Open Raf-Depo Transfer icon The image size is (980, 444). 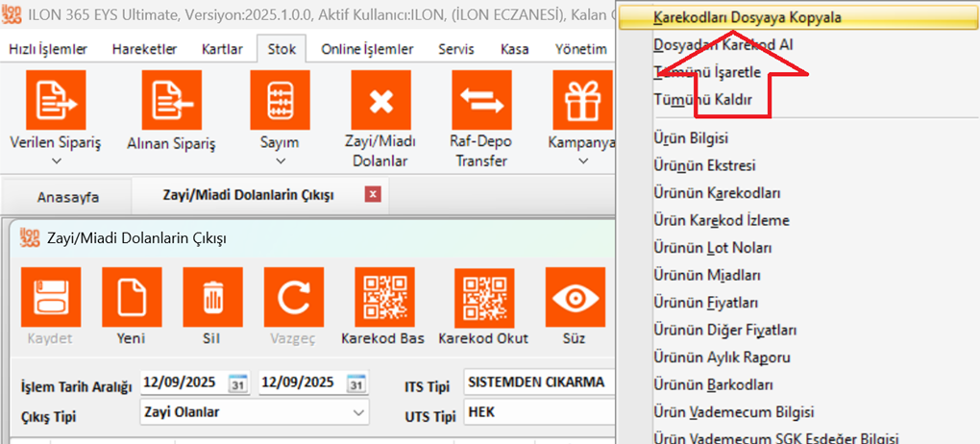[x=481, y=100]
